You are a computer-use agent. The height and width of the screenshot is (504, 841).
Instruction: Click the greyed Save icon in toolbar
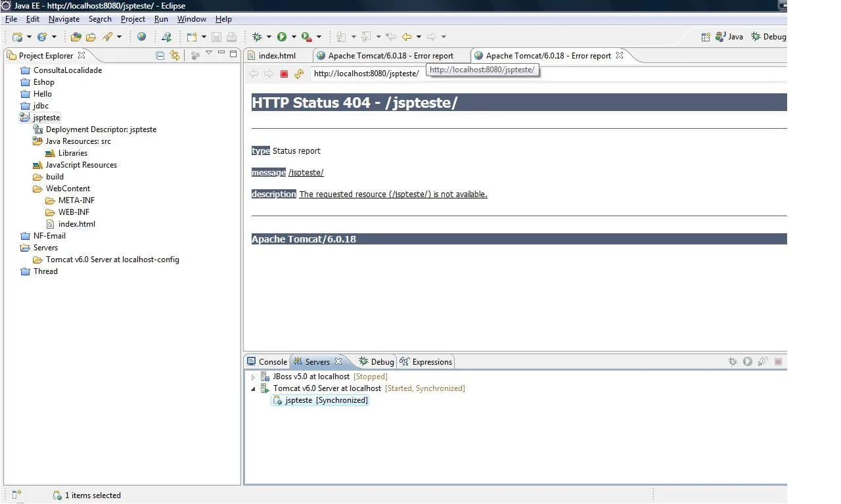(x=216, y=37)
